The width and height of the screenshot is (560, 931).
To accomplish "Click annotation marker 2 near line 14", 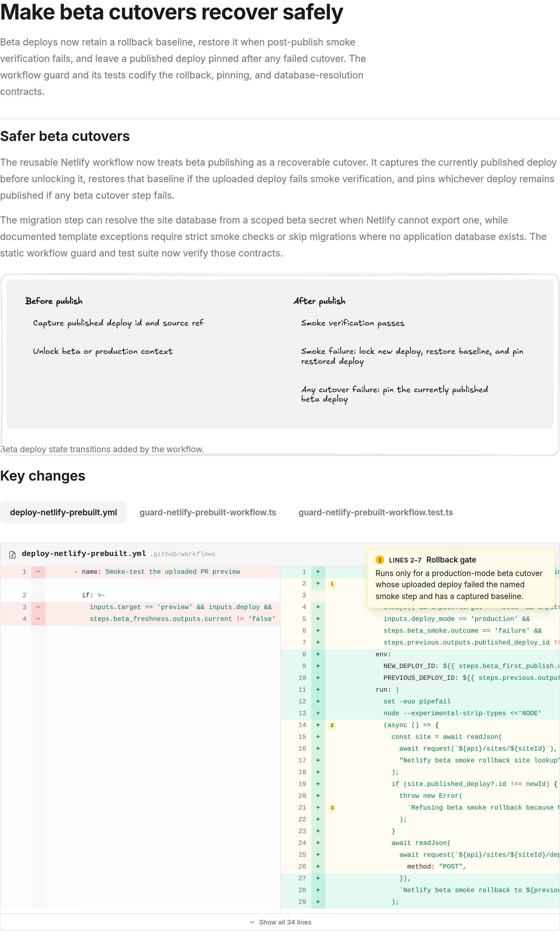I will click(332, 725).
